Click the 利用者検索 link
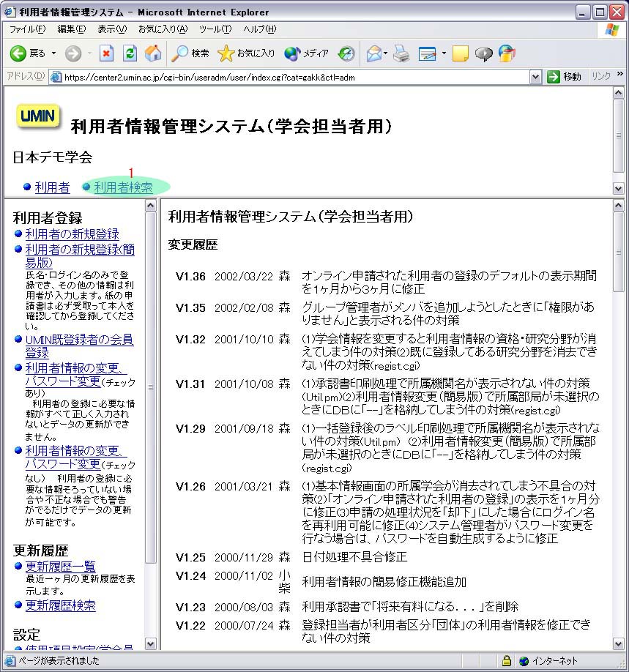Viewport: 629px width, 672px height. pyautogui.click(x=123, y=187)
